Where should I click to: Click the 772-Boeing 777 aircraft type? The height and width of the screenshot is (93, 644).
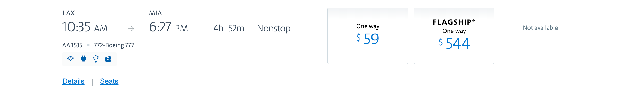click(114, 45)
